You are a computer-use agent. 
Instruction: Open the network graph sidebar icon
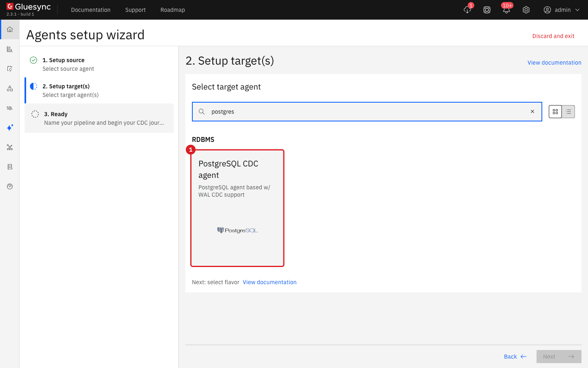click(x=10, y=147)
